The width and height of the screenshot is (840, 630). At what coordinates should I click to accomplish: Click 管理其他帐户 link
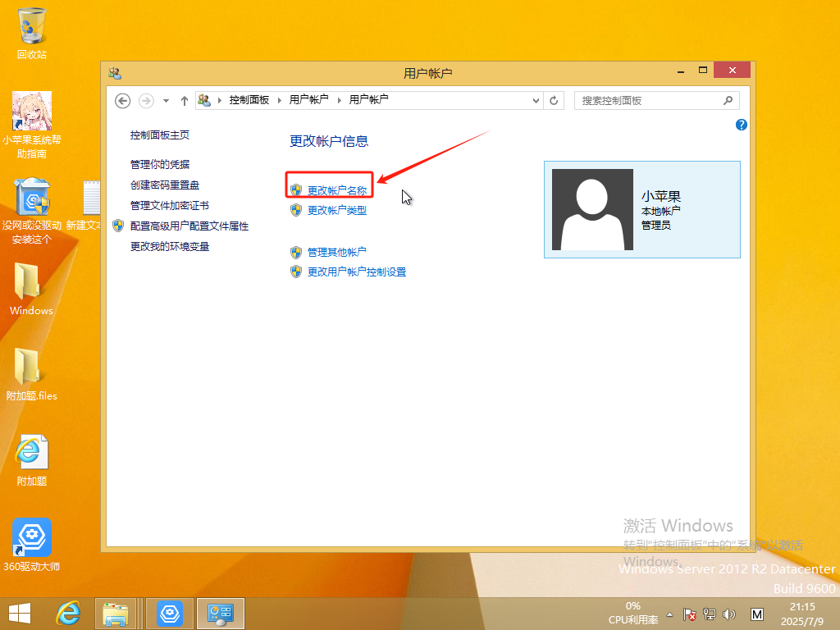(336, 252)
